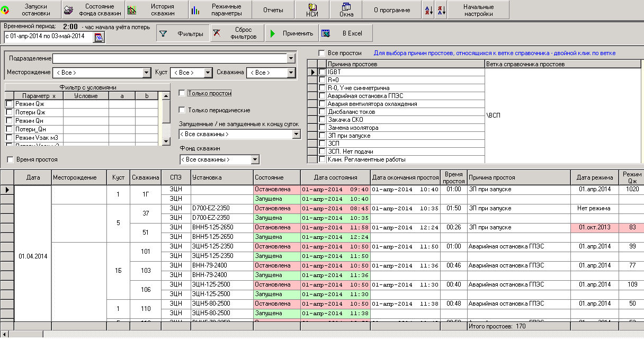Open the Запуски остановки section
644x339 pixels.
[x=31, y=10]
